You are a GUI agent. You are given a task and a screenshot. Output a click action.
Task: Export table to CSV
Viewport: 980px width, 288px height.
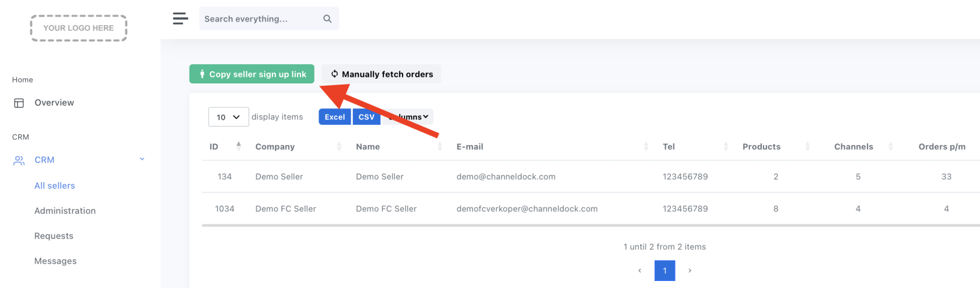366,117
